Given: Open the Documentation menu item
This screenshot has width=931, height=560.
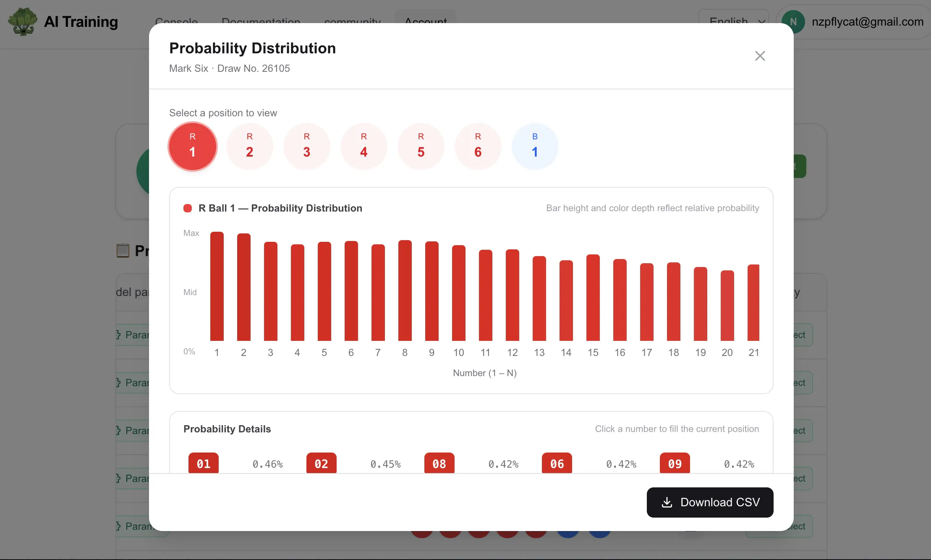Looking at the screenshot, I should [261, 19].
